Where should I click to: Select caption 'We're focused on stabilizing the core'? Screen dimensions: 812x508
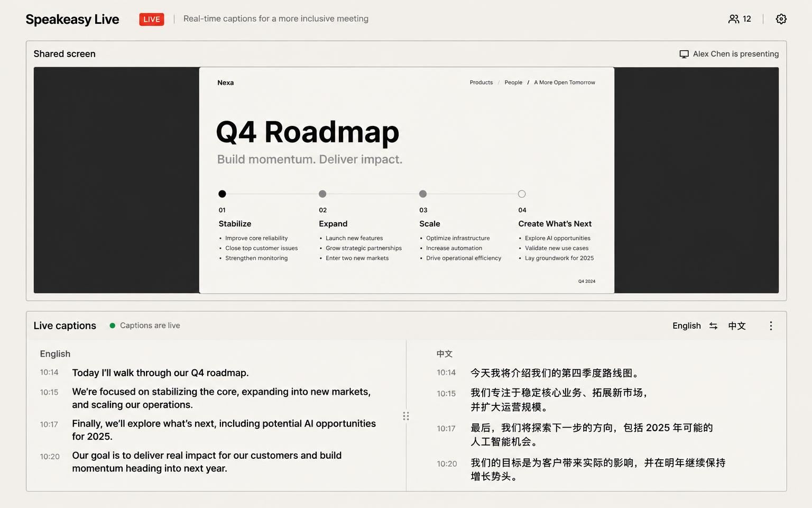pyautogui.click(x=222, y=398)
